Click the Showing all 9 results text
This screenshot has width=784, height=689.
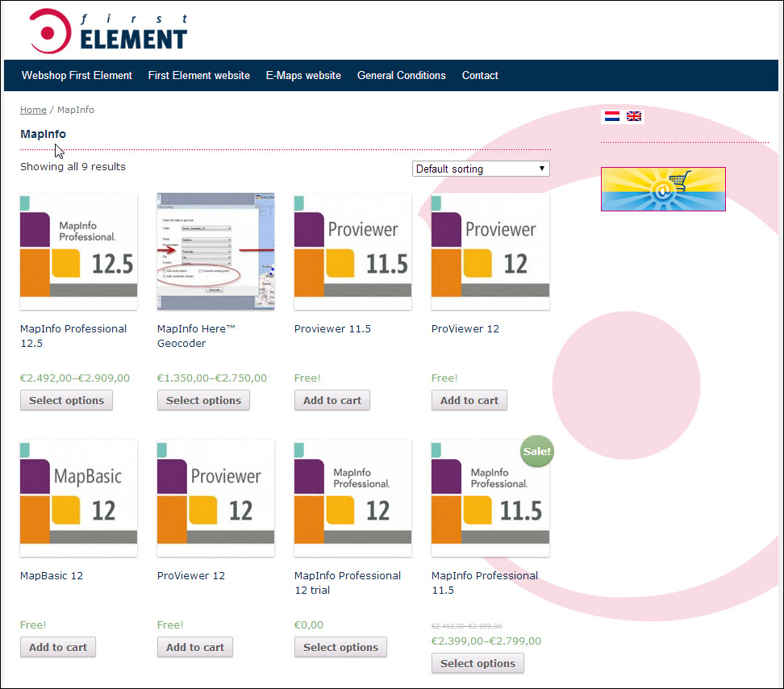point(73,166)
